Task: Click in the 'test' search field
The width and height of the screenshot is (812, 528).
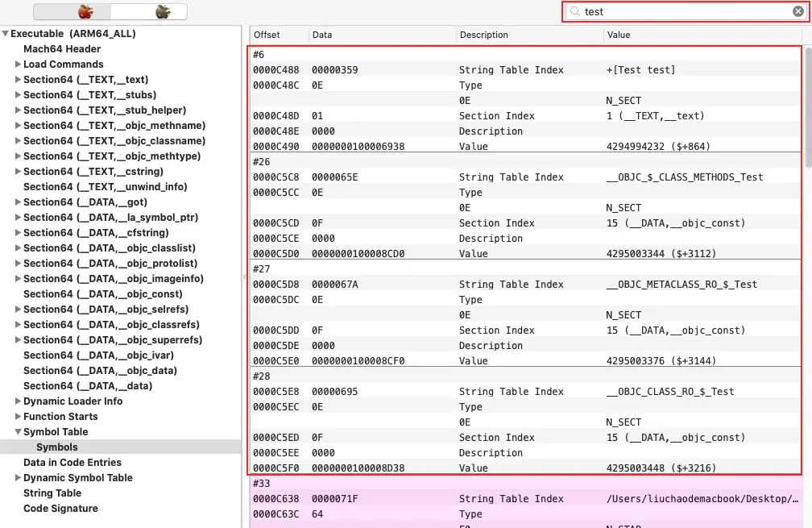Action: click(685, 11)
